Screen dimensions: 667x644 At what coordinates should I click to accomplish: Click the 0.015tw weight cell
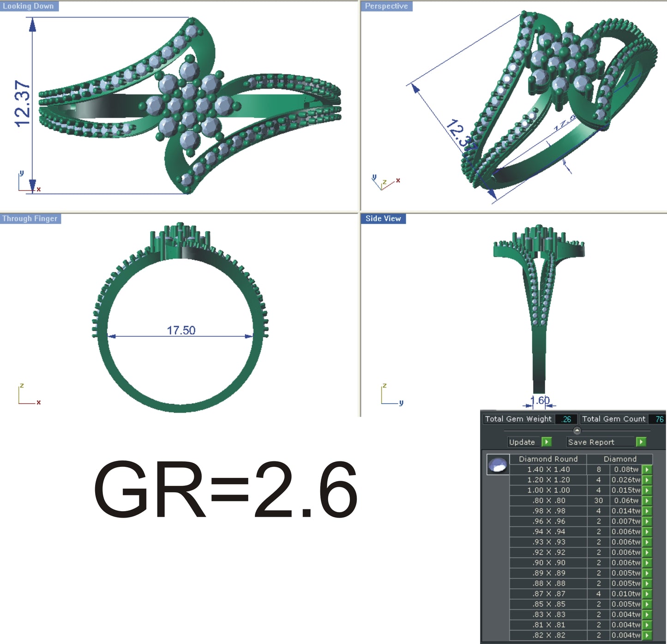pos(626,490)
